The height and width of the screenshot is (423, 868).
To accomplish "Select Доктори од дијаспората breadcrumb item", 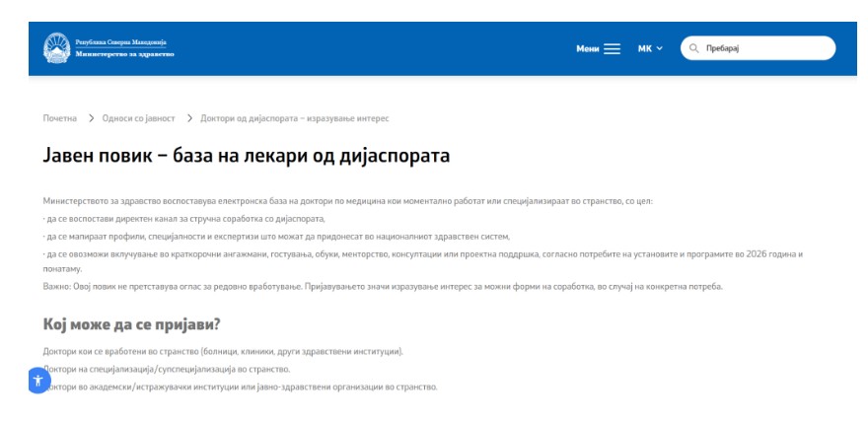I will pyautogui.click(x=294, y=118).
